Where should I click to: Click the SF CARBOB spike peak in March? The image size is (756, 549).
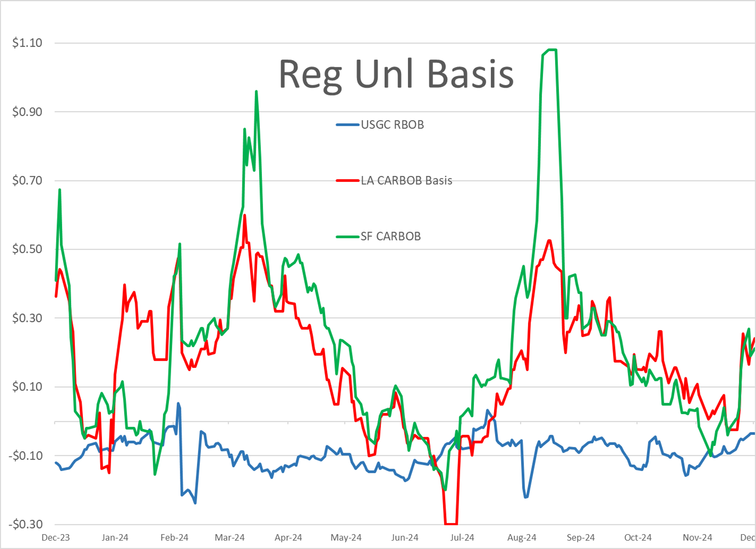[256, 92]
